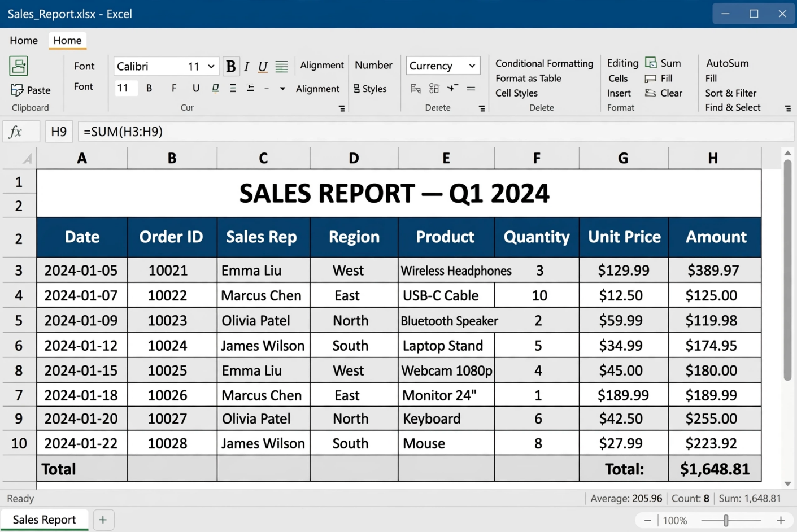This screenshot has width=797, height=532.
Task: Click the plus-minus decimal icon under Currency
Action: click(x=452, y=88)
